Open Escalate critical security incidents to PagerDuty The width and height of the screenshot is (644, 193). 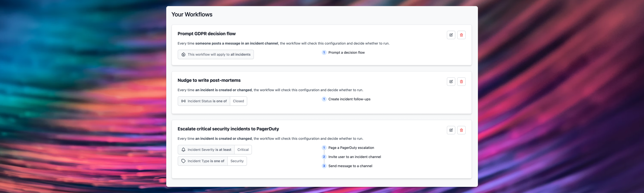pos(228,129)
